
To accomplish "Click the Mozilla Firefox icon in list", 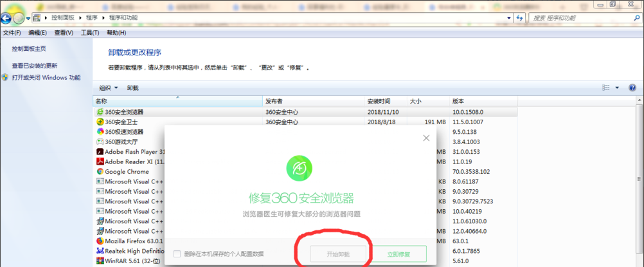I will 100,241.
